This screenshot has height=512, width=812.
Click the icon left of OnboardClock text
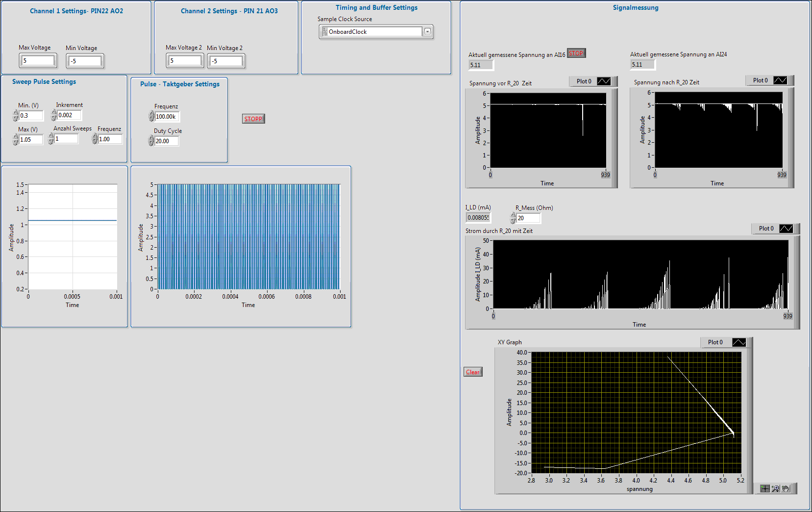coord(324,32)
